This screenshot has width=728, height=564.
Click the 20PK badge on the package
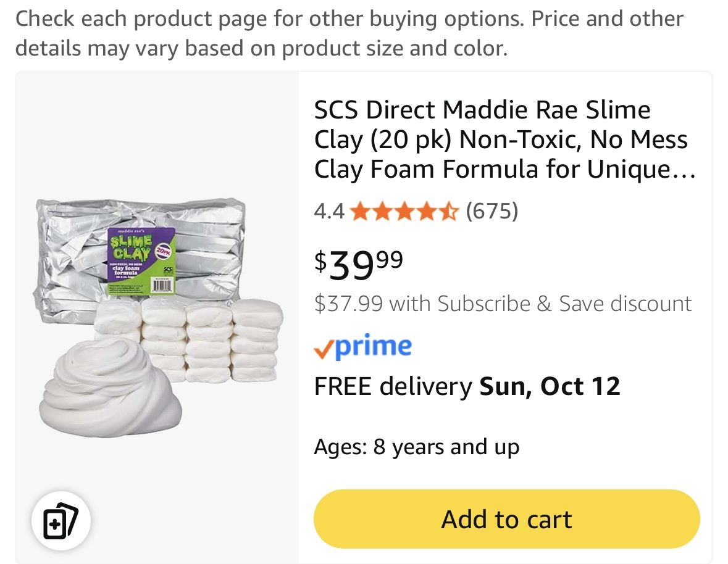[x=163, y=251]
